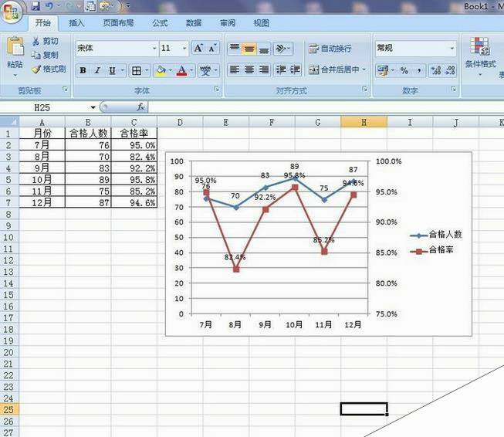Select 合格率 legend entry in chart
504x437 pixels.
point(431,250)
